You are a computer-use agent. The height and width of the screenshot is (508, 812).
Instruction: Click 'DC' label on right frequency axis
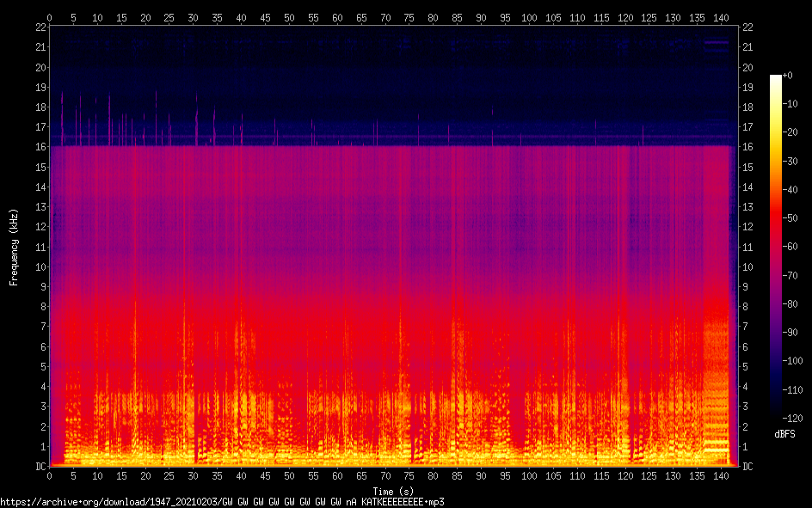click(x=747, y=467)
